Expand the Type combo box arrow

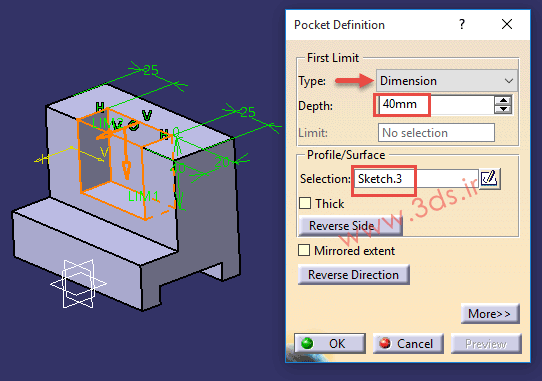click(508, 81)
